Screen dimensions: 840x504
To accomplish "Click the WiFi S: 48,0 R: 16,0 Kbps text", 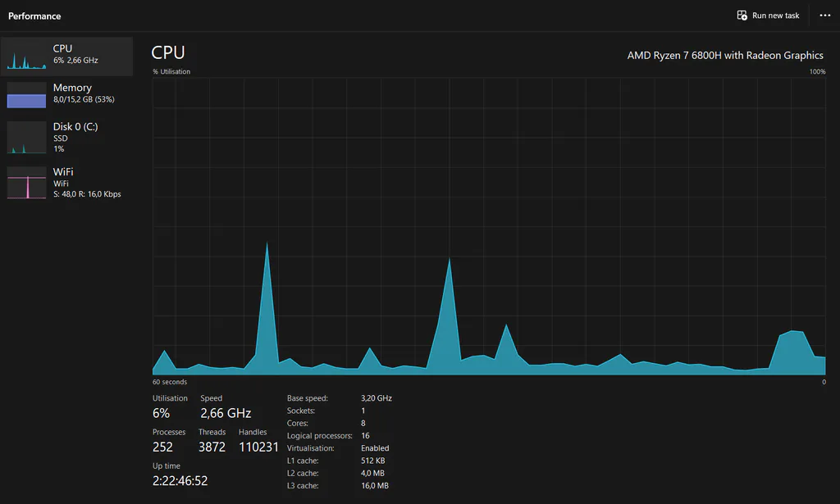I will pos(87,194).
